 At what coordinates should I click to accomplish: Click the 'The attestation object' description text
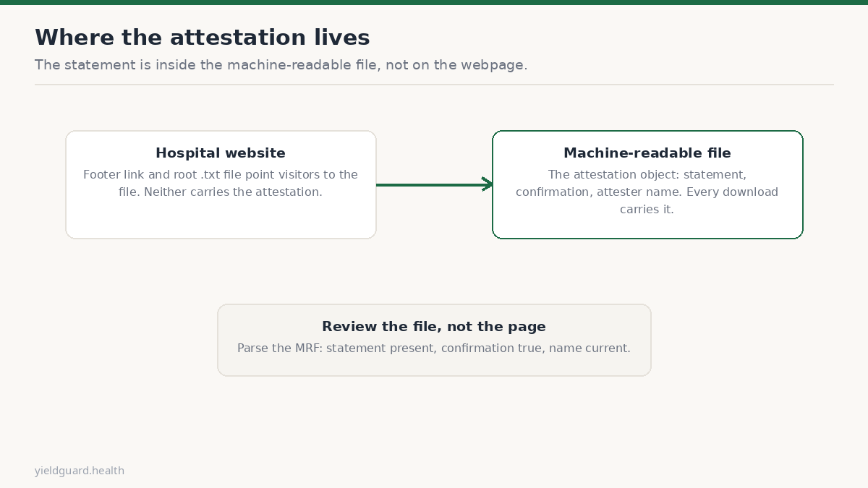tap(647, 192)
